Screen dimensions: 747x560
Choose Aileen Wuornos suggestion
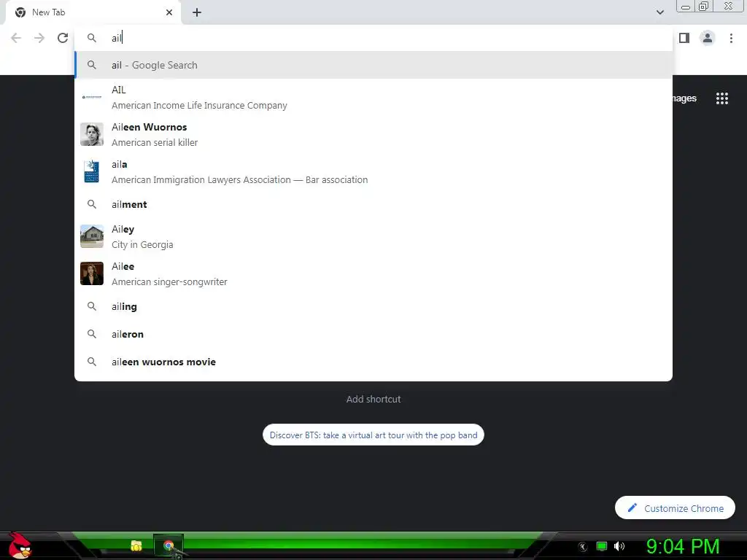tap(373, 134)
